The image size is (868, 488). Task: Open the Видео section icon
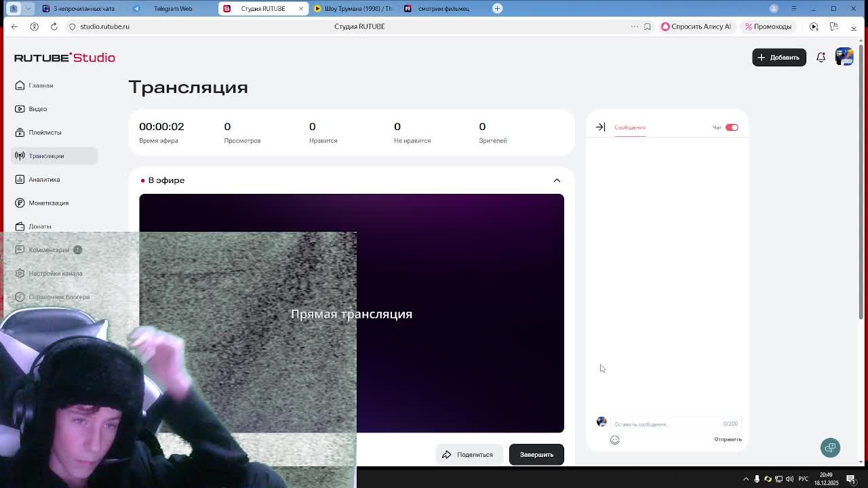pyautogui.click(x=20, y=108)
